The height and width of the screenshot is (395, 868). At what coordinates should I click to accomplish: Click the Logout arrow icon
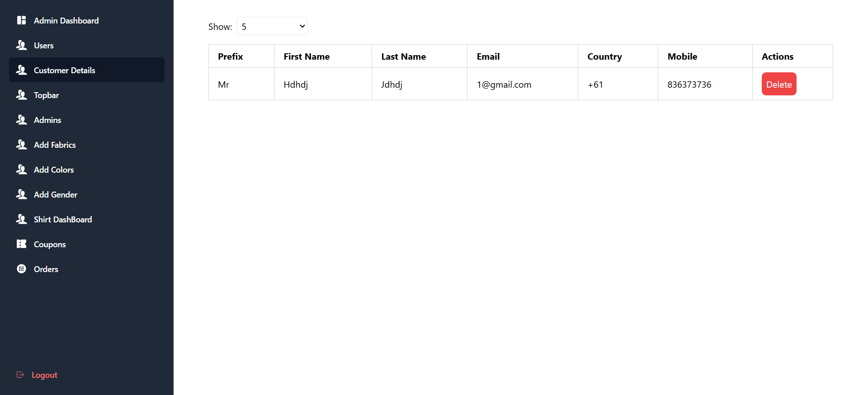[20, 375]
